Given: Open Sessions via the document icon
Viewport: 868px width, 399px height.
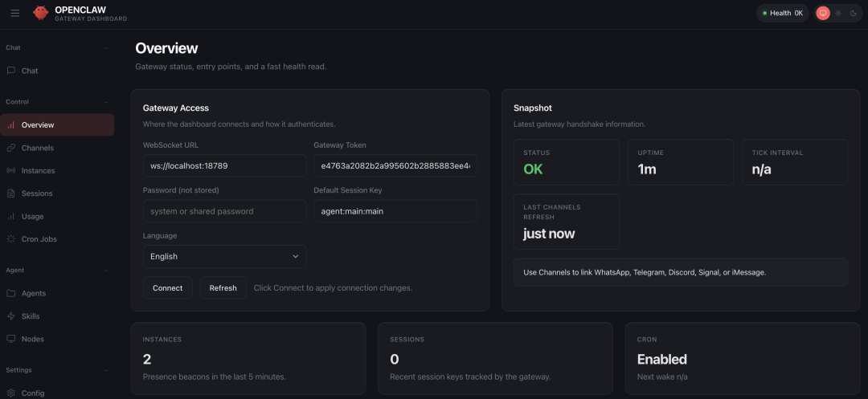Looking at the screenshot, I should point(11,193).
